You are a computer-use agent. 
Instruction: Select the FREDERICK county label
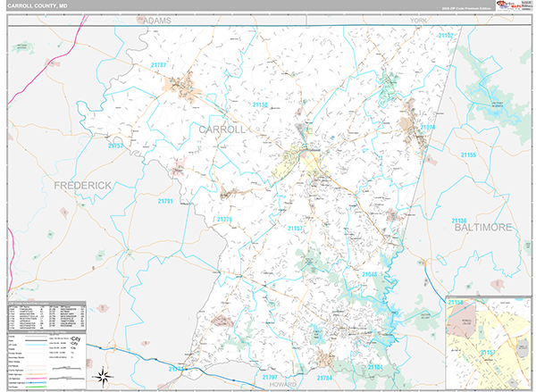pyautogui.click(x=83, y=185)
